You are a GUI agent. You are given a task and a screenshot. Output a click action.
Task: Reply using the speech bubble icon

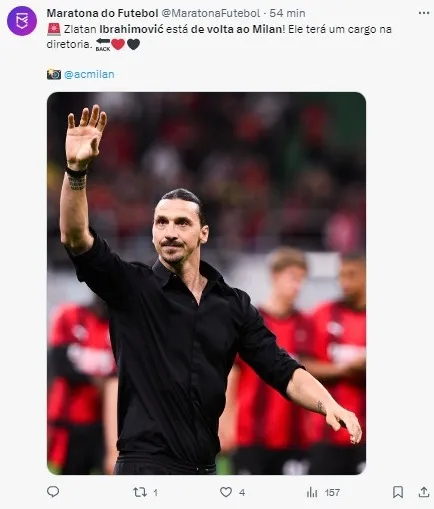[53, 492]
